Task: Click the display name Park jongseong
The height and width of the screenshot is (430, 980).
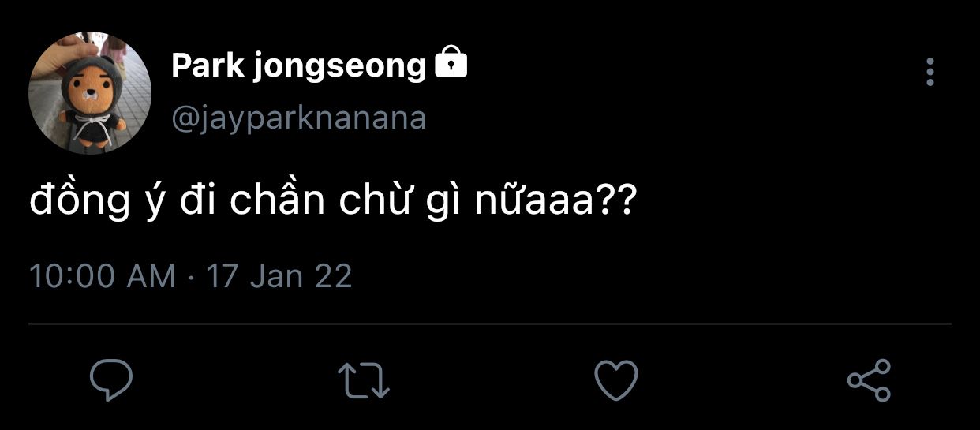Action: tap(298, 67)
